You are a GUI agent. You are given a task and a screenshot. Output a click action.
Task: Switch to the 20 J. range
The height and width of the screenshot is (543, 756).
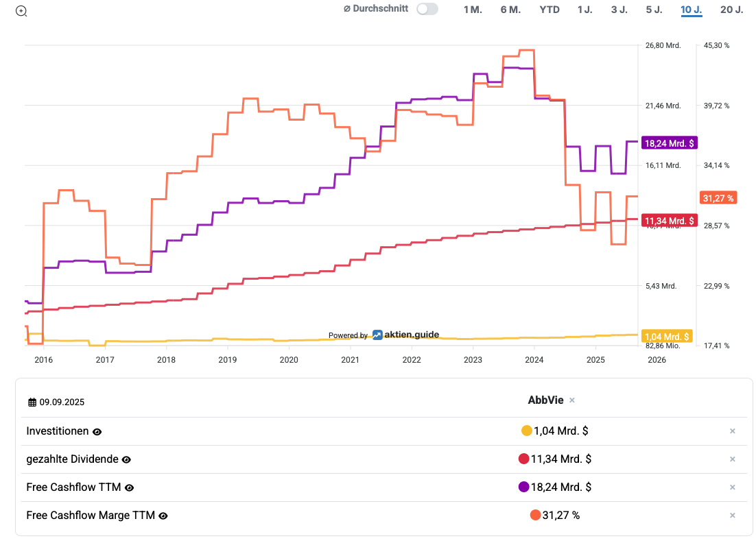[731, 10]
